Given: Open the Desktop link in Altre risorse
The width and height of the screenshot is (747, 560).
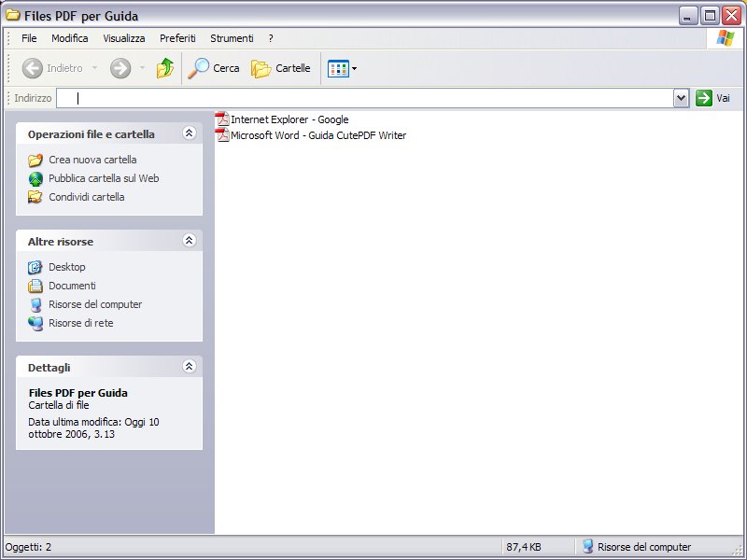Looking at the screenshot, I should pyautogui.click(x=66, y=267).
